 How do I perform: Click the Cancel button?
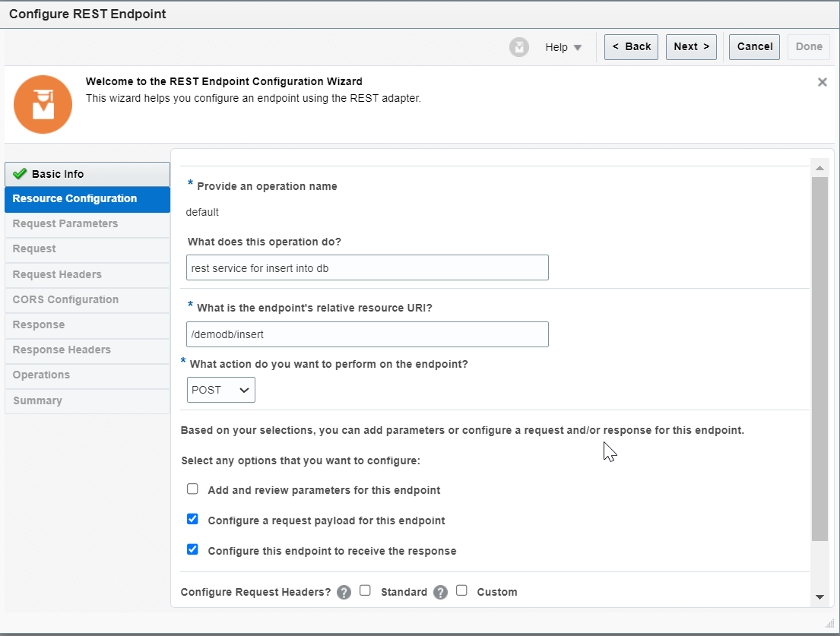pyautogui.click(x=753, y=46)
